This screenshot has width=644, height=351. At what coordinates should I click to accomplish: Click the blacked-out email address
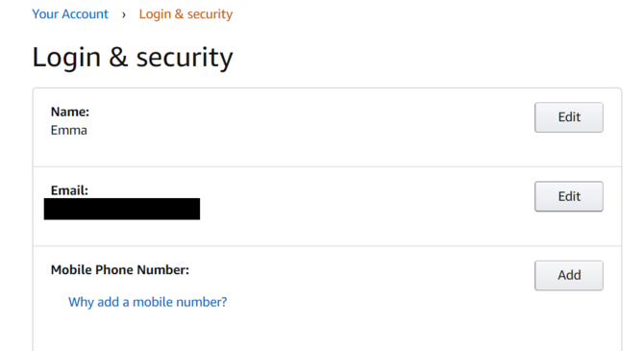tap(122, 209)
